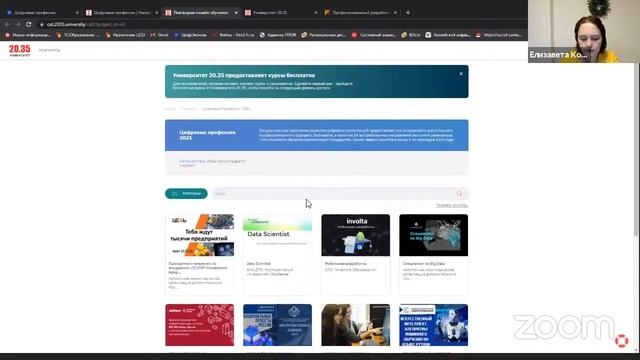
Task: Open the Специалист по Big Data course card
Action: [x=433, y=254]
